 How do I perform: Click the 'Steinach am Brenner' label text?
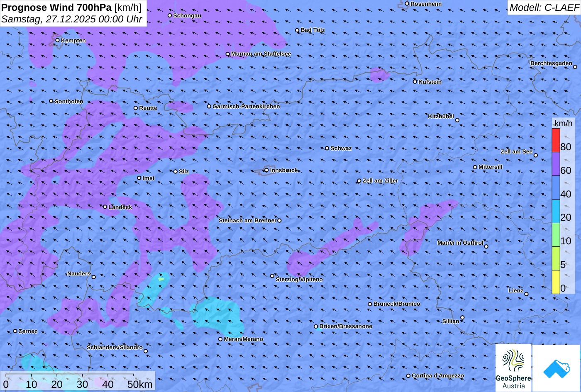click(247, 220)
